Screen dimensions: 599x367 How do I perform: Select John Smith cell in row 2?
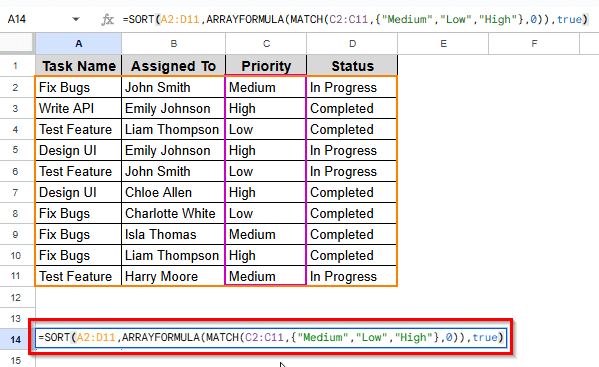(x=173, y=87)
